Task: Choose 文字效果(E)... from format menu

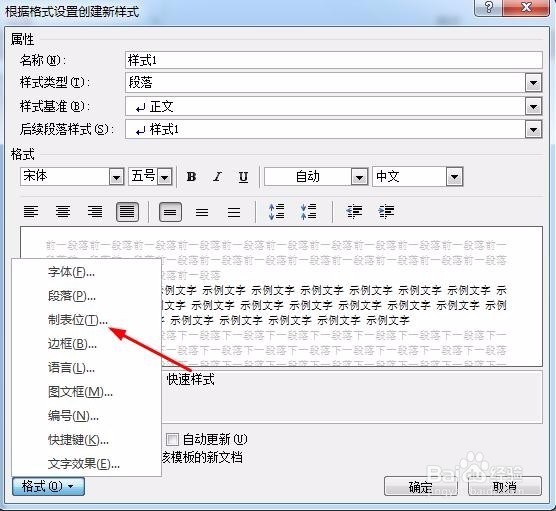Action: 87,464
